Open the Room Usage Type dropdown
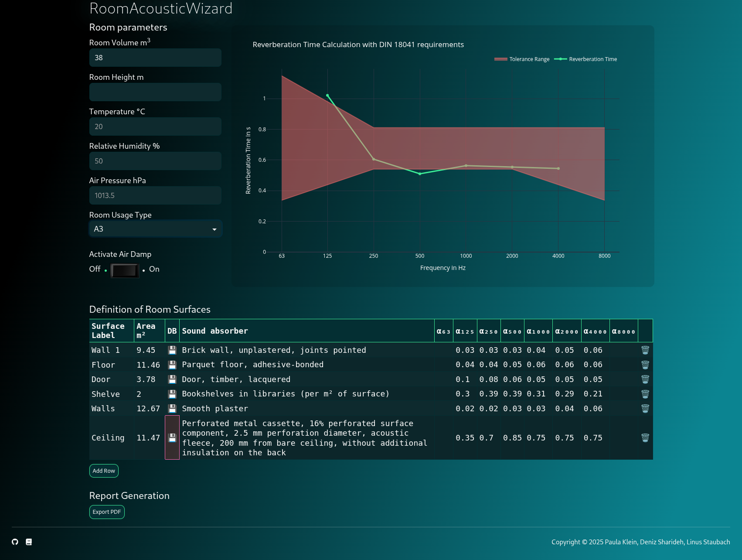 point(156,229)
